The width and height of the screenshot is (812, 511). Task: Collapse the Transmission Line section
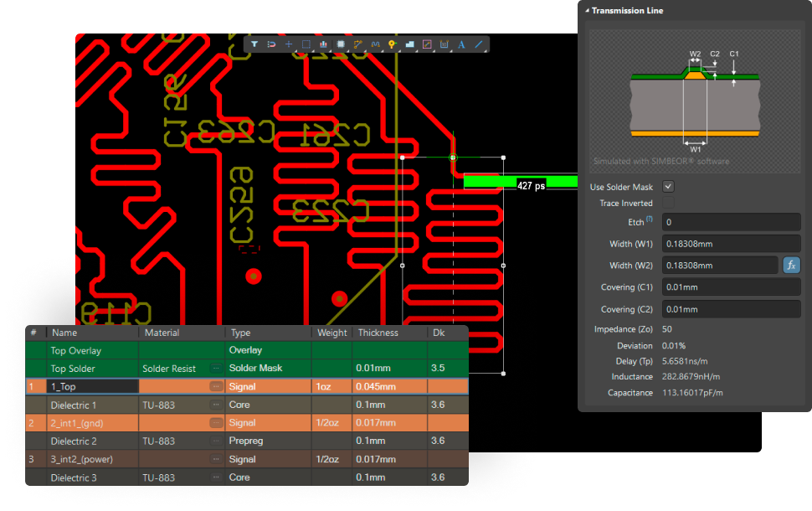tap(586, 11)
